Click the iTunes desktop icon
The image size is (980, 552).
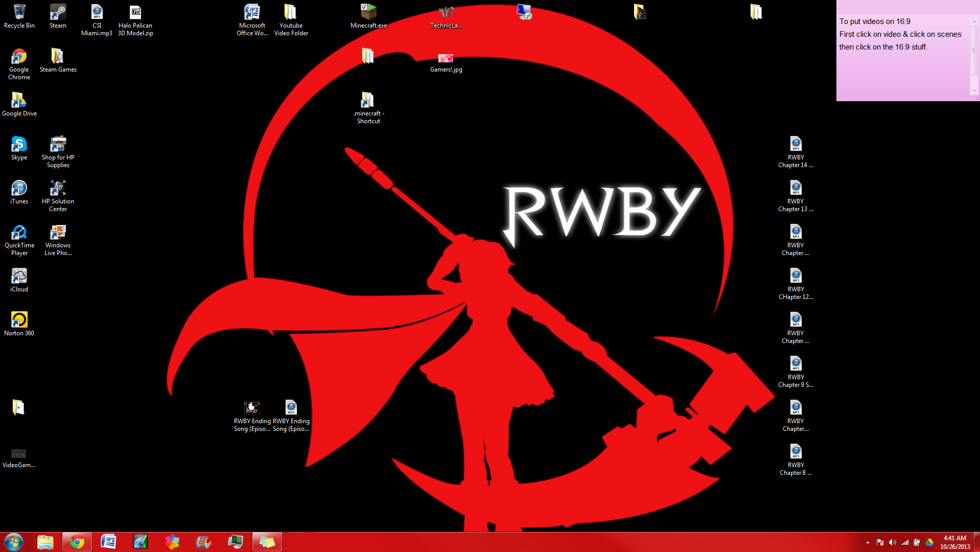pos(19,192)
